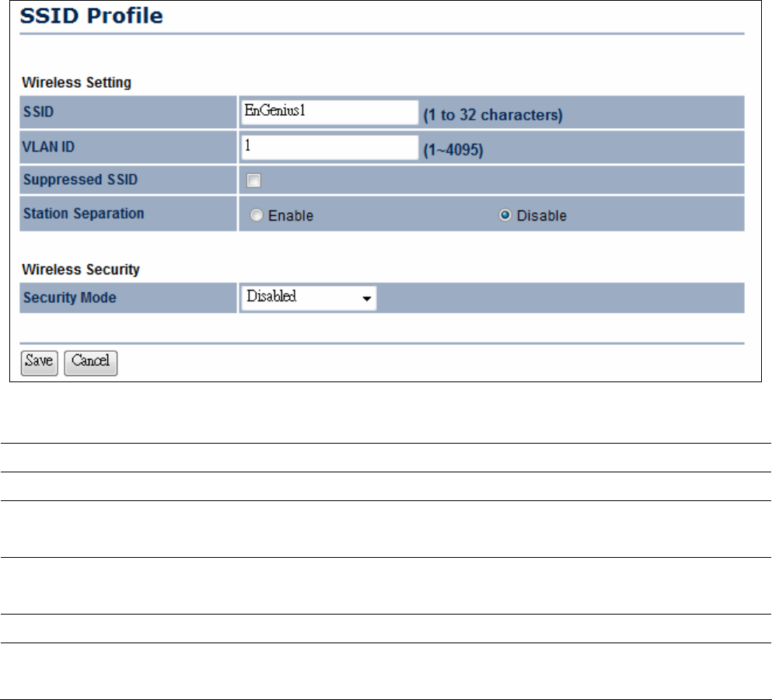Viewport: 772px width, 700px height.
Task: Click the Cancel button
Action: pos(91,363)
